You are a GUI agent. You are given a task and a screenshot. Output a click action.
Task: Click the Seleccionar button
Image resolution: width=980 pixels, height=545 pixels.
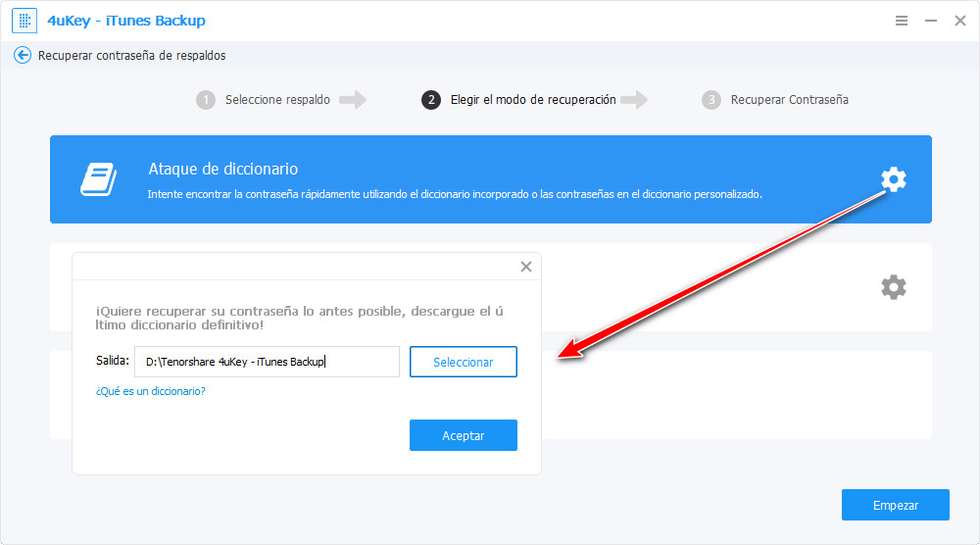coord(464,362)
